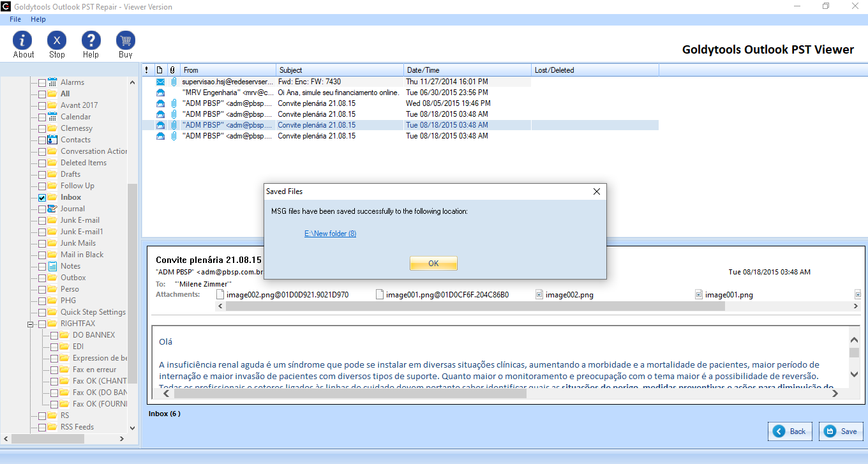Check the Avant 2017 folder checkbox
Screen dimensions: 868x464
pos(42,106)
